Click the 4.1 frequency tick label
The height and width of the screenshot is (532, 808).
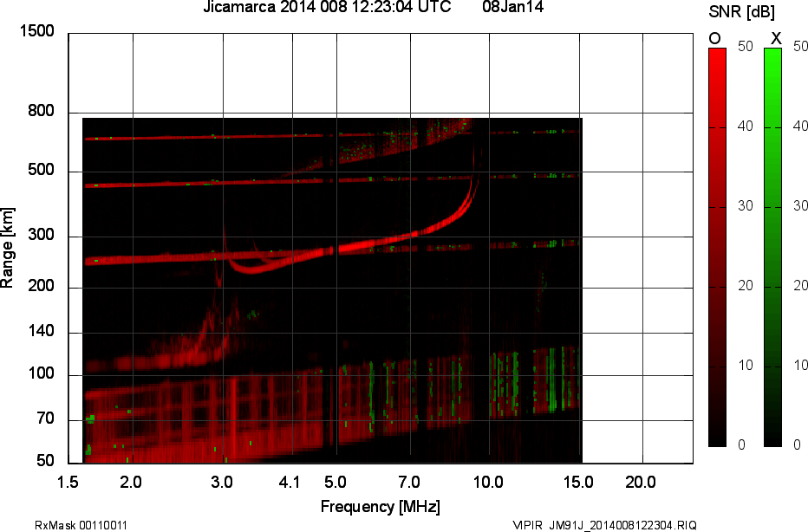tap(290, 481)
